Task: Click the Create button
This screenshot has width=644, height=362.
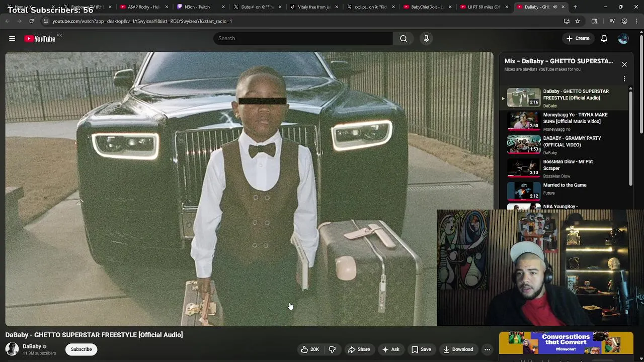Action: (x=578, y=38)
